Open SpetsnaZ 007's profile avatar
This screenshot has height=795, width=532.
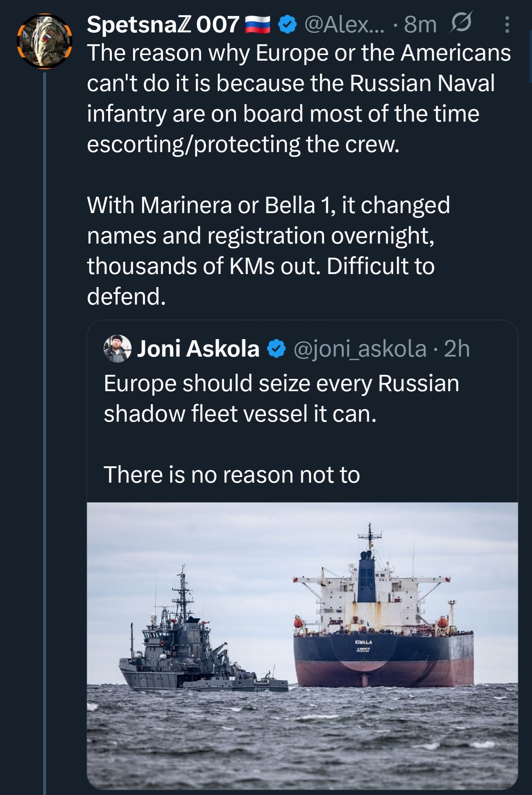(45, 41)
